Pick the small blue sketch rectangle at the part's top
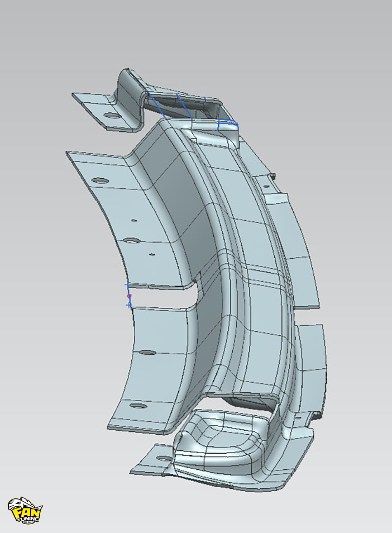 pos(228,125)
